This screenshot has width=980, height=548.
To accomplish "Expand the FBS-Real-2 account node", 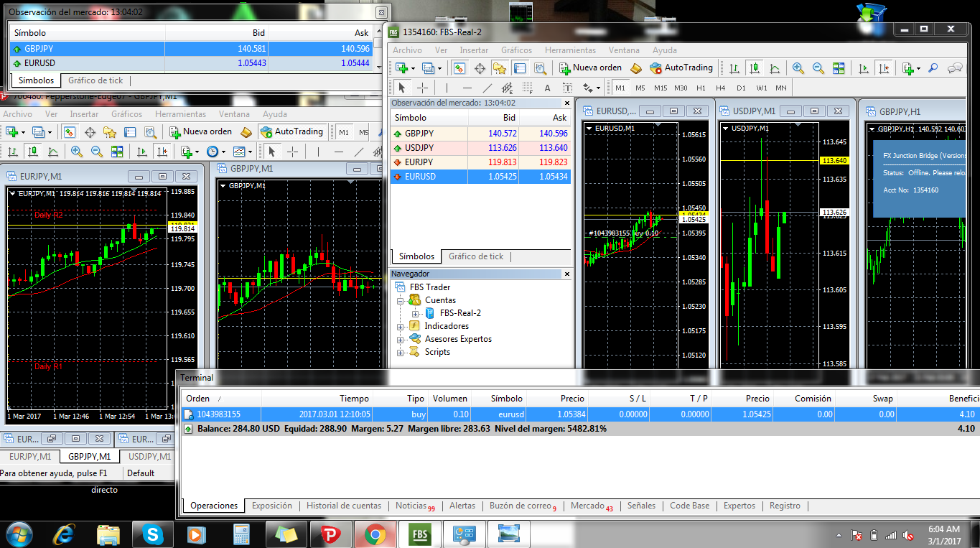I will [x=415, y=313].
